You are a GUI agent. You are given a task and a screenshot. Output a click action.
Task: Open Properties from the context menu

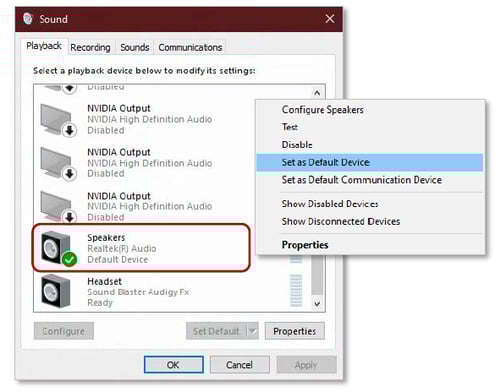tap(370, 245)
